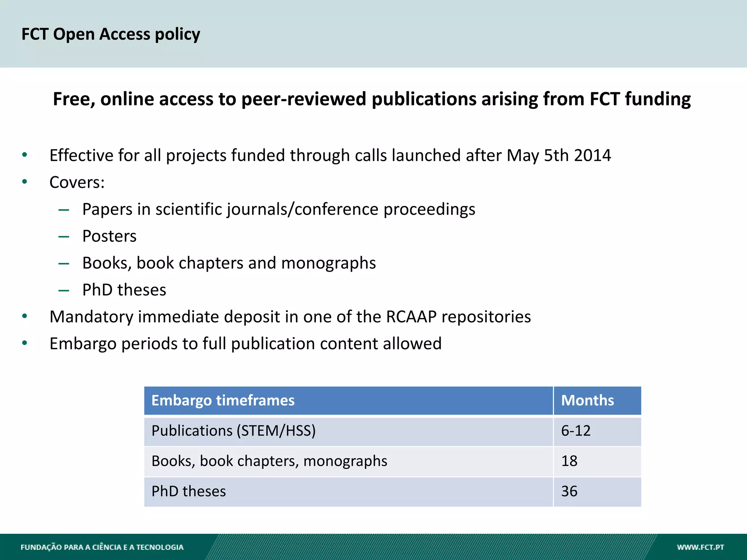
Task: Click the '6-12' months cell
Action: coord(597,431)
